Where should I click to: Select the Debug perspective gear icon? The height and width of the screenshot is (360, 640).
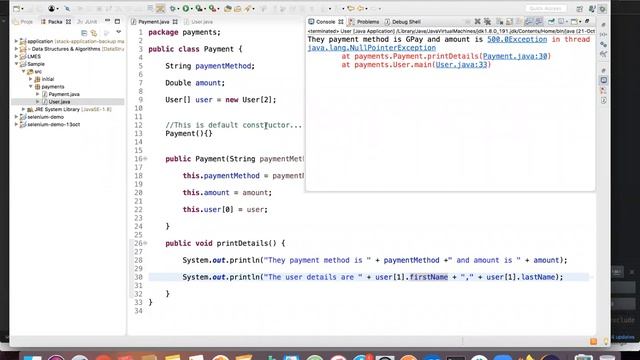[602, 9]
